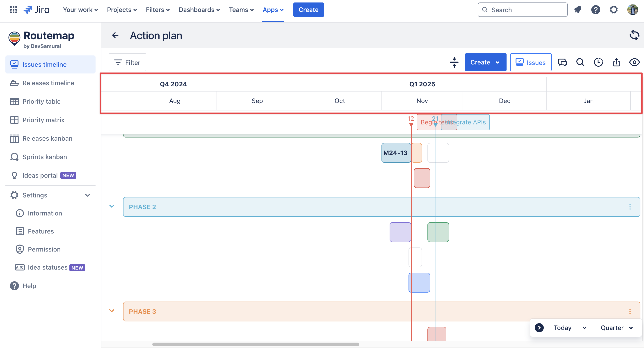Open Releases timeline in sidebar
This screenshot has width=644, height=348.
coord(48,83)
